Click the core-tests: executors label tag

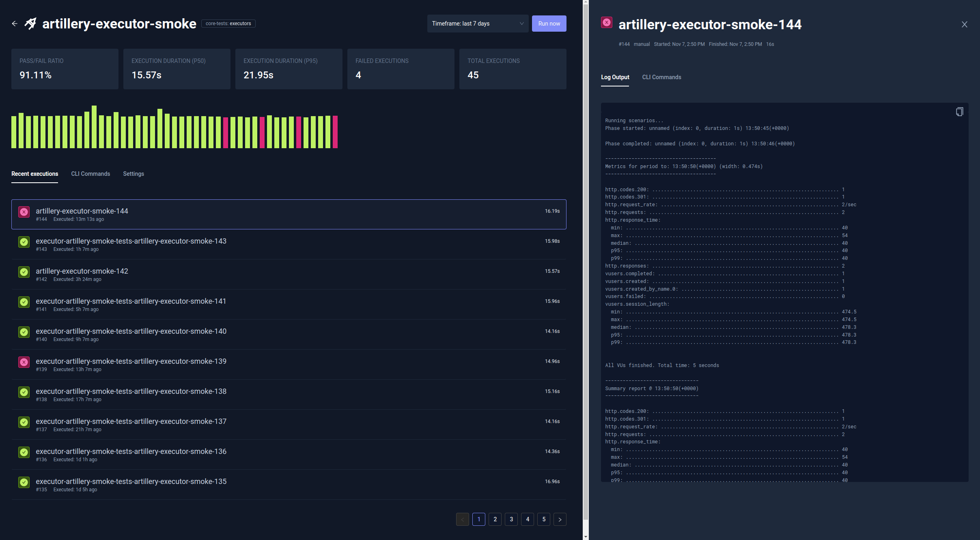coord(228,24)
